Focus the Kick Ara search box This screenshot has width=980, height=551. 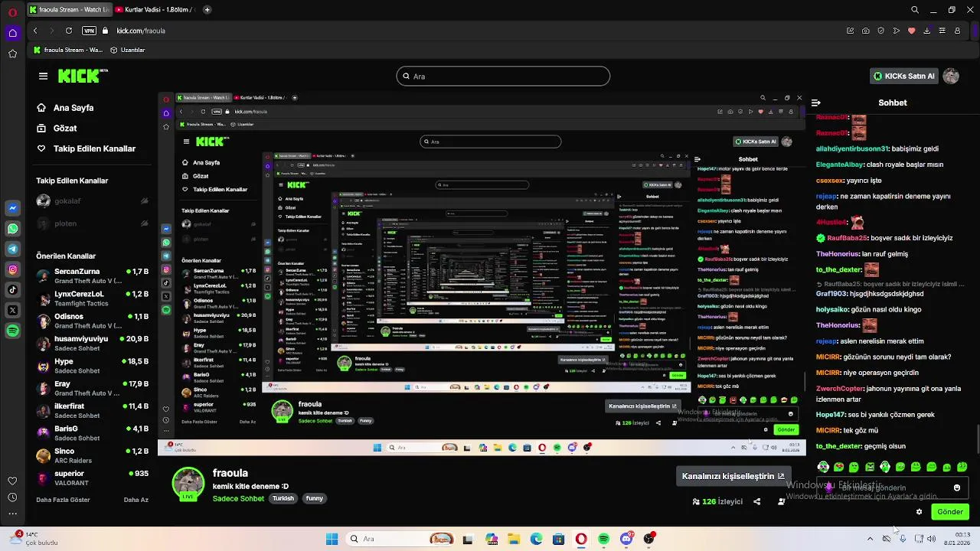click(503, 77)
